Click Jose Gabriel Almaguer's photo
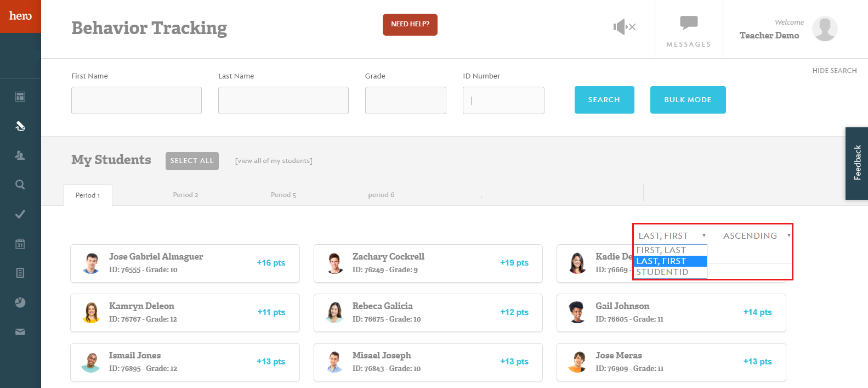868x388 pixels. [x=92, y=263]
